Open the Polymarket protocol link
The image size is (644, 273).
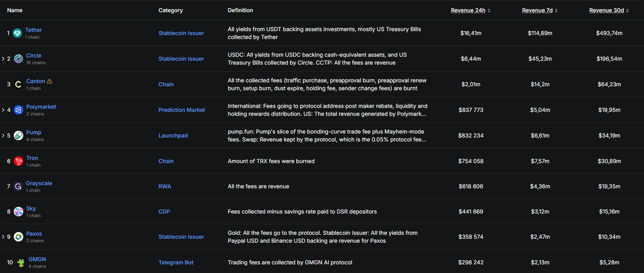click(41, 106)
